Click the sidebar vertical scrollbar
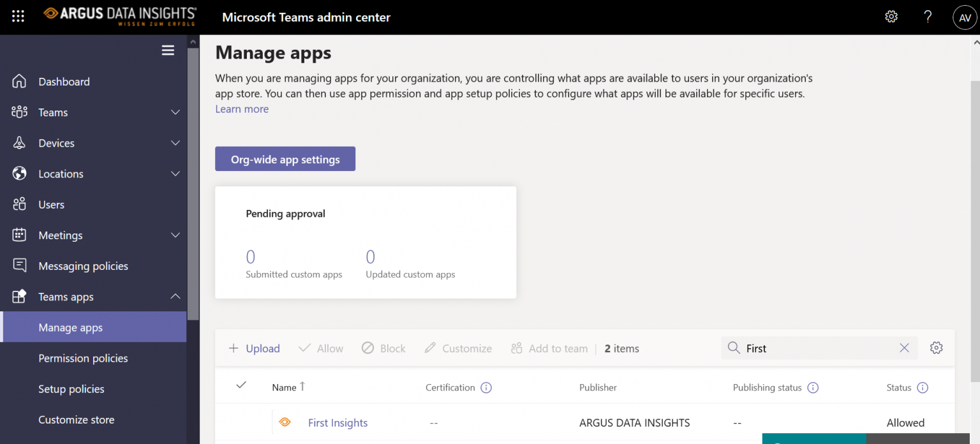Screen dimensions: 980x444 tap(193, 183)
